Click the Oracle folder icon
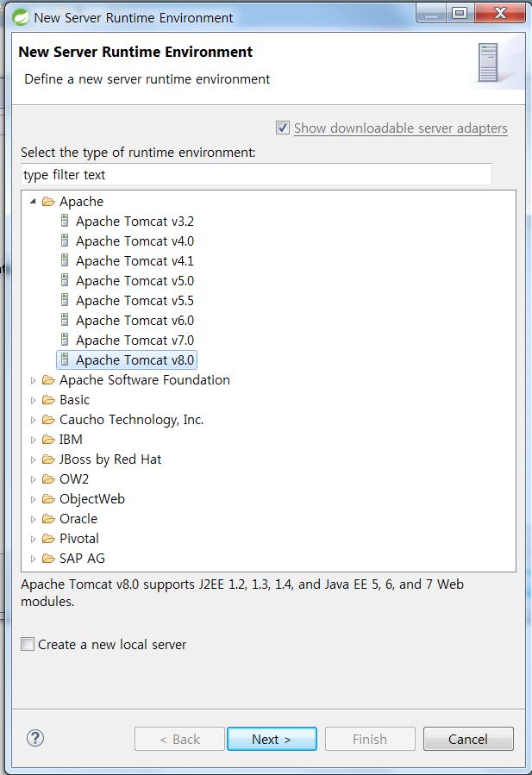Screen dimensions: 532x775 point(48,518)
